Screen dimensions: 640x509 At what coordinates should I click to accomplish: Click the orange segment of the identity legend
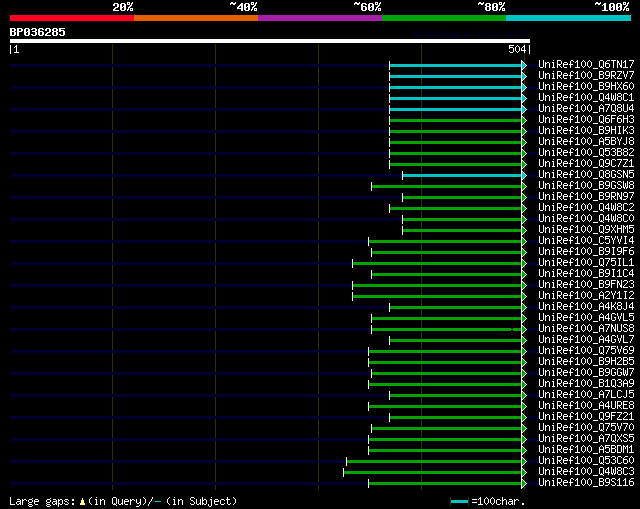196,18
